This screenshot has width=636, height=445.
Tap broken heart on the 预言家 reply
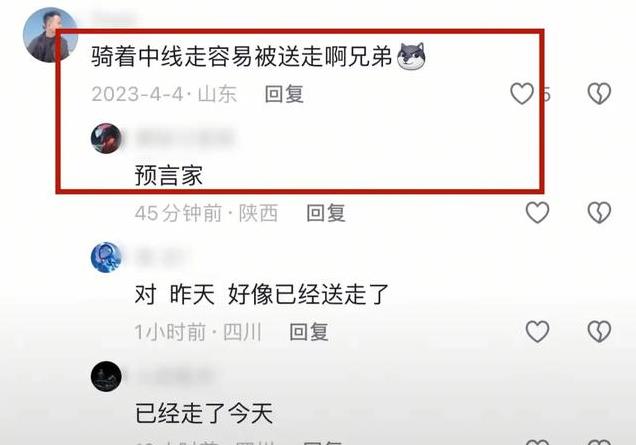tap(599, 213)
